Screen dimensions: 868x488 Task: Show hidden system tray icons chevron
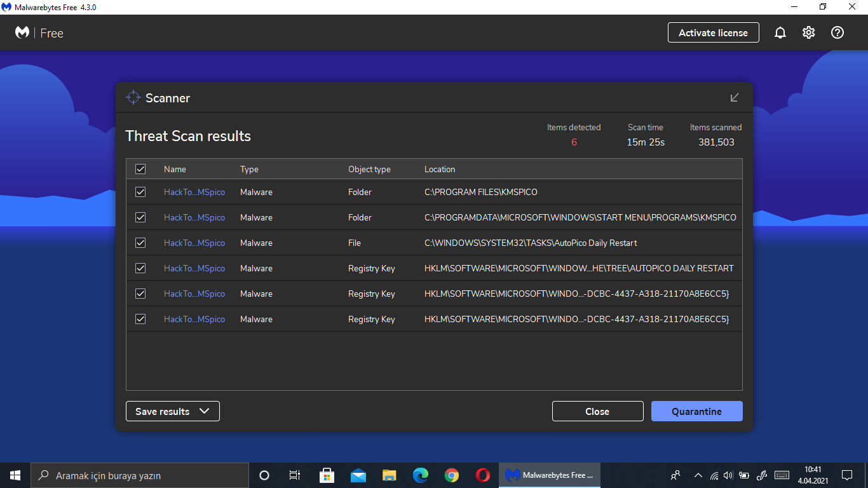698,475
